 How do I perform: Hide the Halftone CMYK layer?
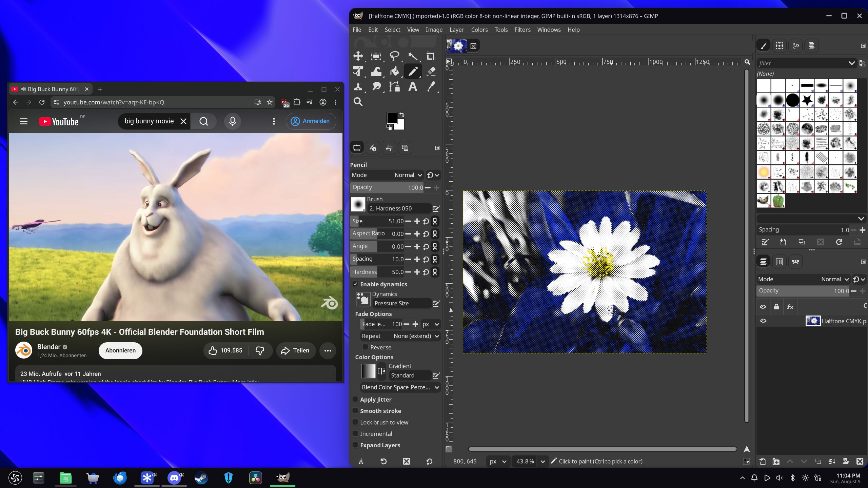pos(763,321)
